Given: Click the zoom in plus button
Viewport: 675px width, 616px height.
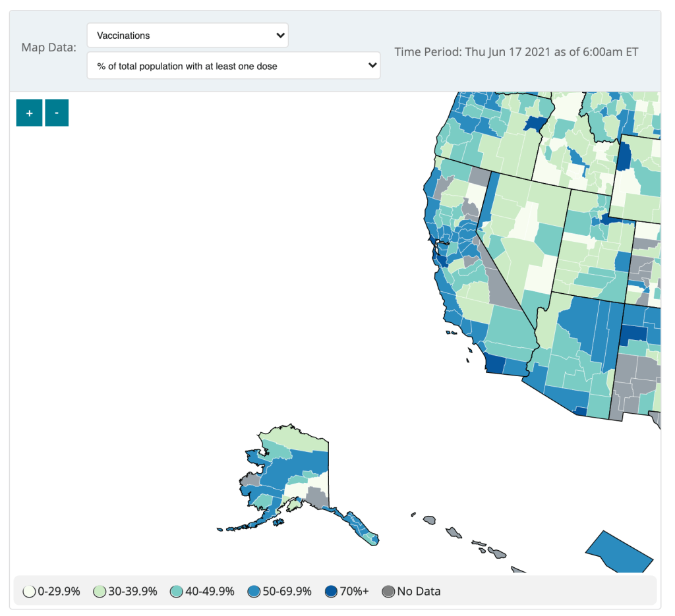Looking at the screenshot, I should [x=29, y=113].
